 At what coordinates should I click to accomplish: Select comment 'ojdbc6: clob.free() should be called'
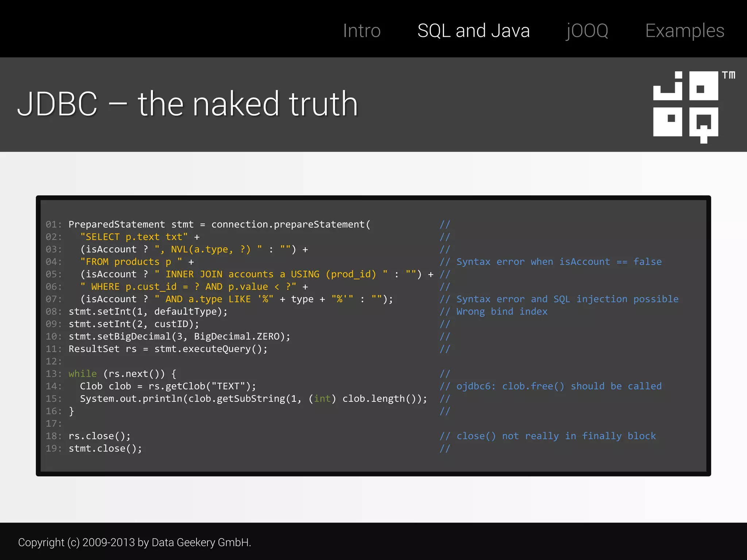click(x=551, y=386)
